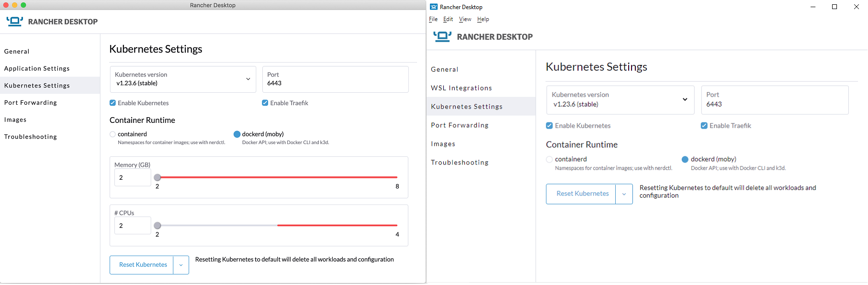Click Port 6443 field in macOS window
The image size is (868, 285).
click(x=335, y=79)
